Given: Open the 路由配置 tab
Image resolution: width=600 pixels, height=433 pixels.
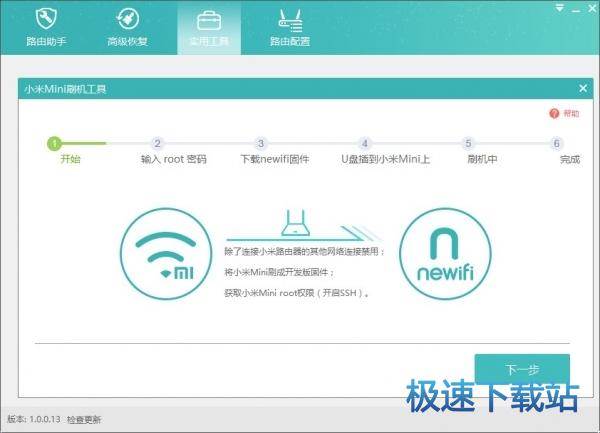Looking at the screenshot, I should (290, 28).
